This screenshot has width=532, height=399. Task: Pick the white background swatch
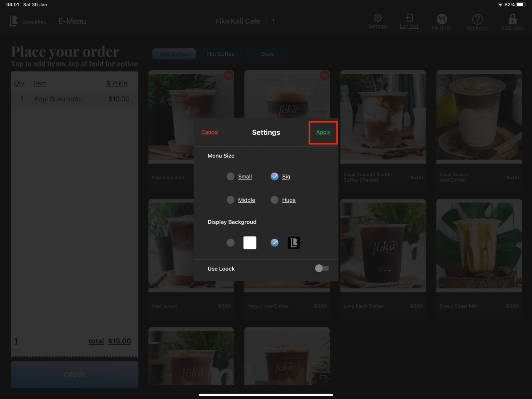point(250,243)
